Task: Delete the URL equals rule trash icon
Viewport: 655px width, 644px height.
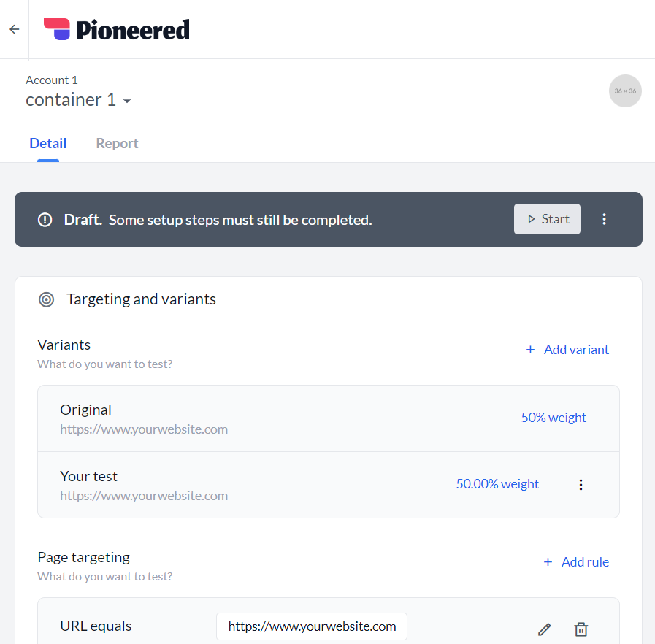Action: (x=581, y=629)
